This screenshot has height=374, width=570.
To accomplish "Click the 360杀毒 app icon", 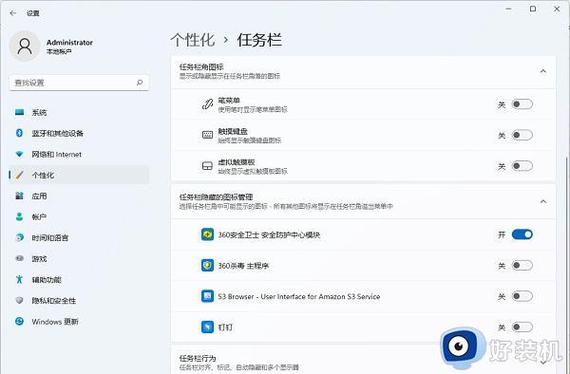I will pyautogui.click(x=208, y=265).
